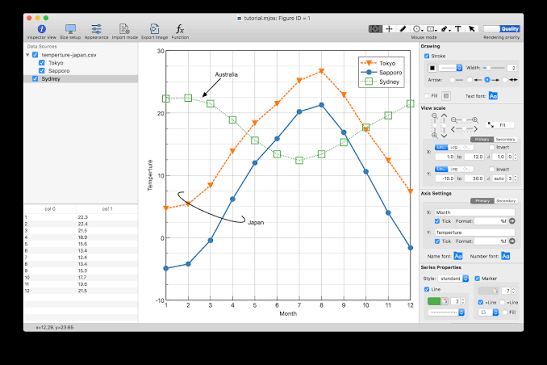The height and width of the screenshot is (365, 547).
Task: Enable the Fill checkbox in Drawing
Action: click(x=426, y=96)
